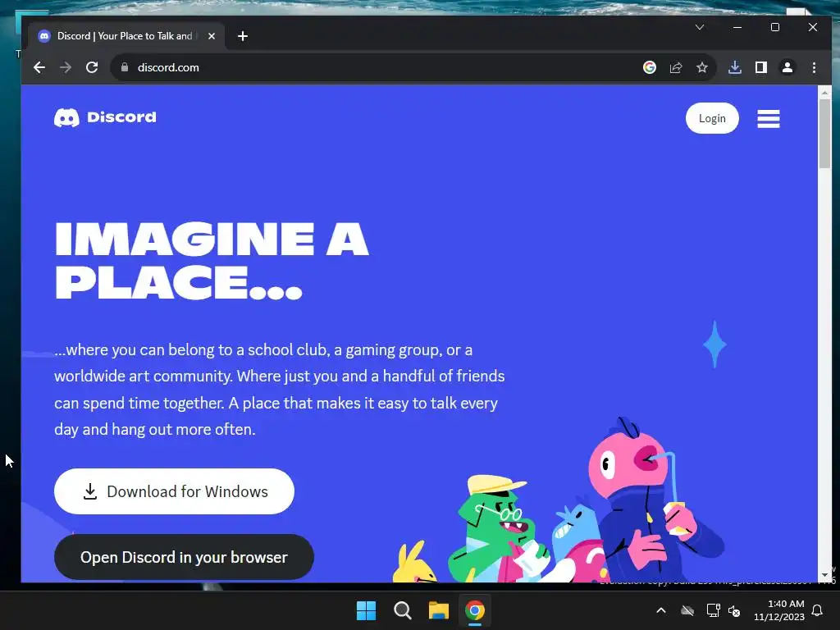Image resolution: width=840 pixels, height=630 pixels.
Task: Click Download for Windows button
Action: click(x=174, y=491)
